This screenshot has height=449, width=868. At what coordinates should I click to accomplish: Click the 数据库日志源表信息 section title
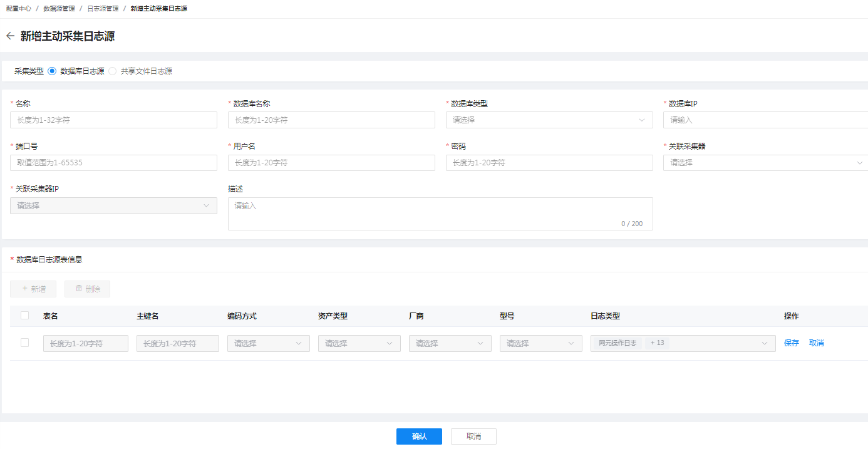pyautogui.click(x=49, y=259)
